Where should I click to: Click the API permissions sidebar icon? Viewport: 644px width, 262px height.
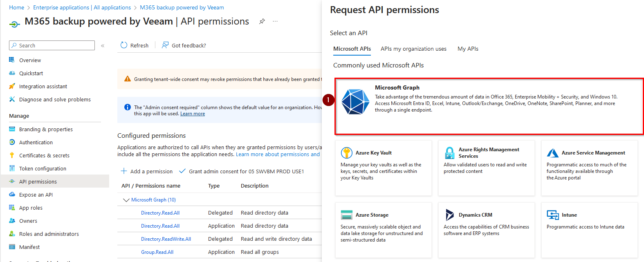click(x=12, y=181)
